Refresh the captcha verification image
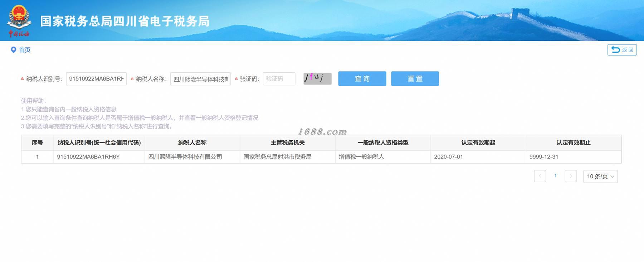The height and width of the screenshot is (262, 644). tap(317, 78)
